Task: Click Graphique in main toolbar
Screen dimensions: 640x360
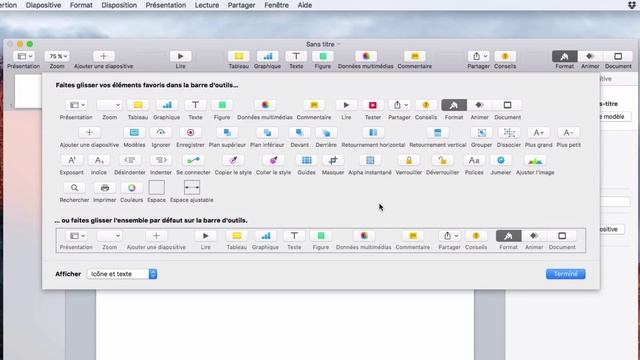Action: [x=267, y=56]
